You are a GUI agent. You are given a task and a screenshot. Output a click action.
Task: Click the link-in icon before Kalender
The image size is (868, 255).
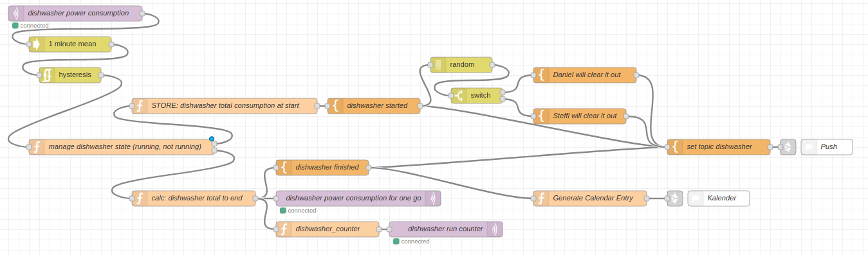(674, 198)
